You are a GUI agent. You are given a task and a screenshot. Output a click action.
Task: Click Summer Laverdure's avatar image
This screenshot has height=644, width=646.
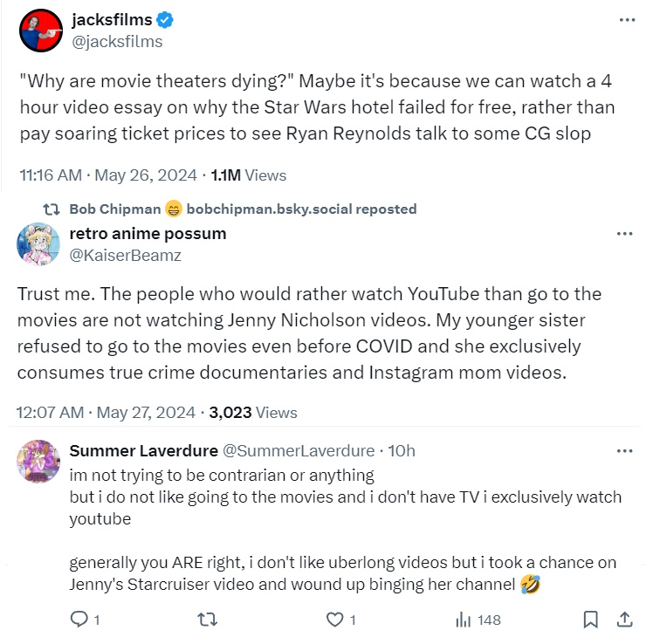coord(38,461)
